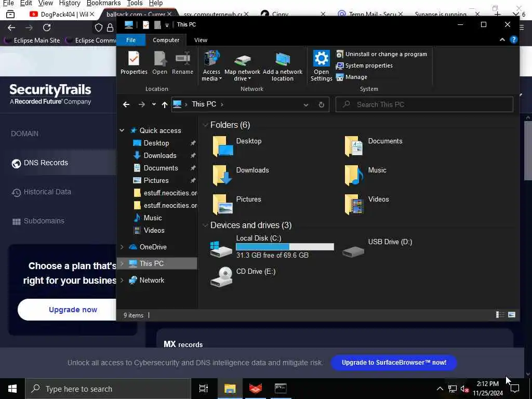Select the Documents folder icon
This screenshot has width=532, height=399.
point(354,147)
